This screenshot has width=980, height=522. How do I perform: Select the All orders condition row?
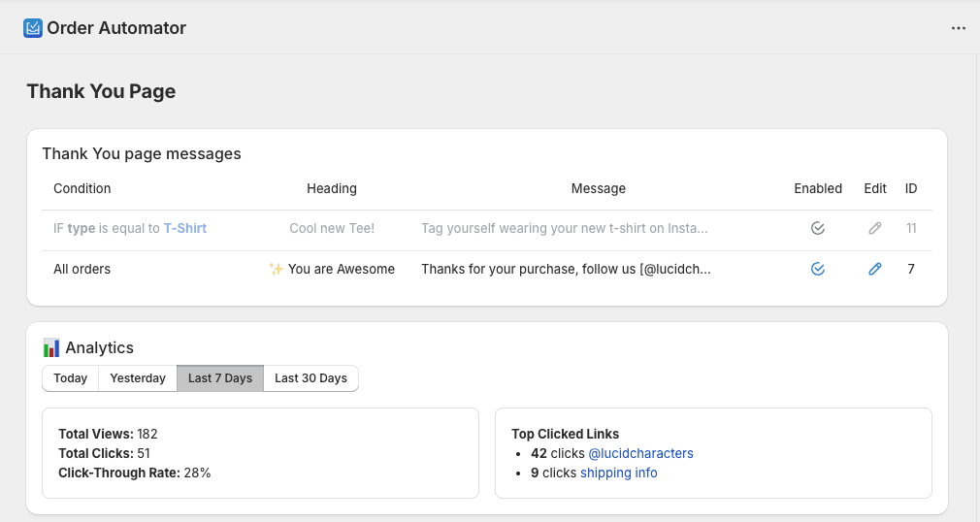click(82, 269)
